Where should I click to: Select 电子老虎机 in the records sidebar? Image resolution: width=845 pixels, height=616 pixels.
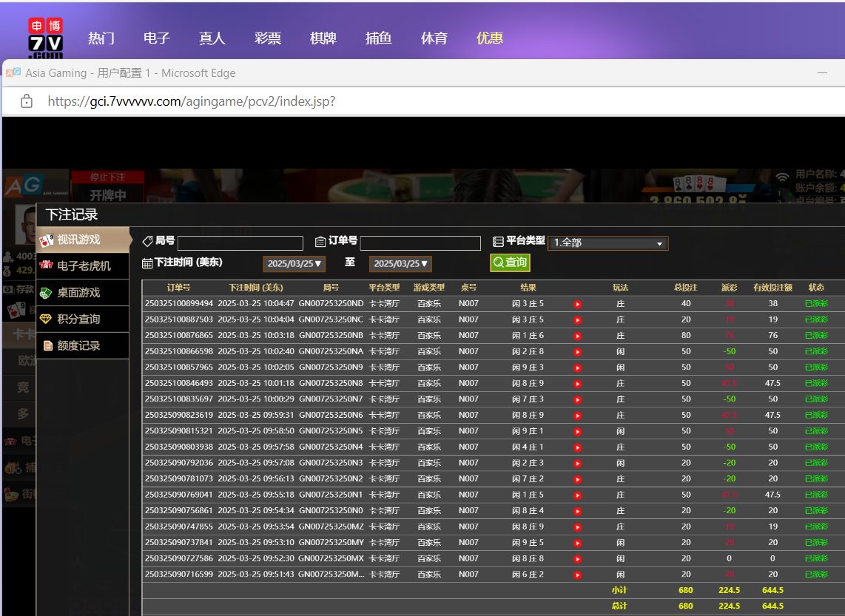(x=83, y=266)
